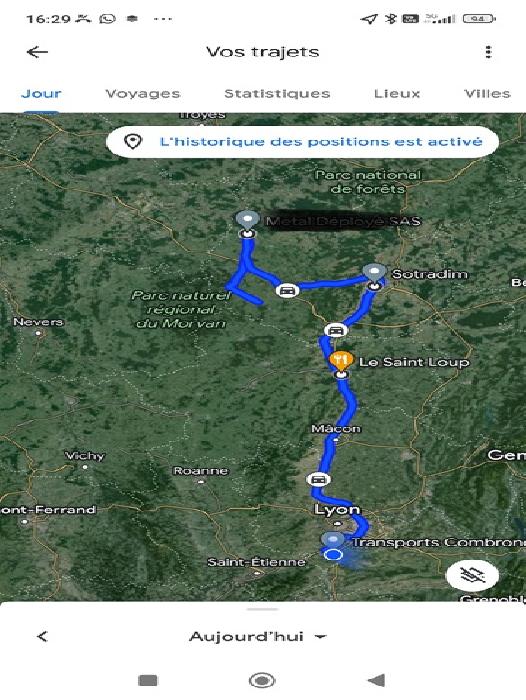Go back using the top-left arrow
Image resolution: width=526 pixels, height=700 pixels.
tap(38, 52)
